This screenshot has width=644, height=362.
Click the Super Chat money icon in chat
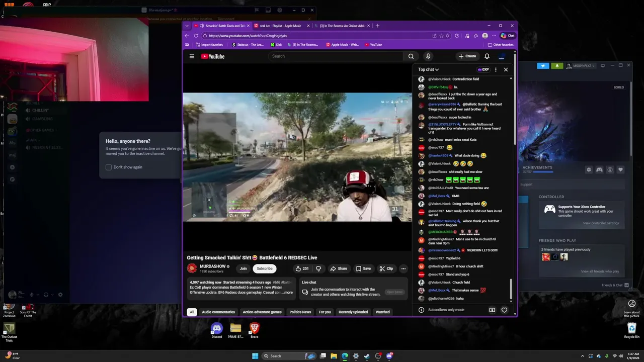point(492,310)
